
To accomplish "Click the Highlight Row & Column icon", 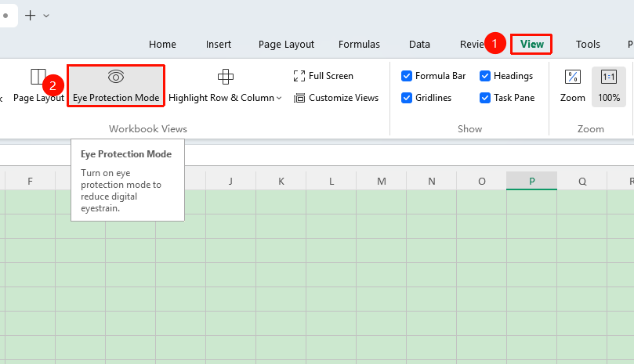I will (225, 77).
